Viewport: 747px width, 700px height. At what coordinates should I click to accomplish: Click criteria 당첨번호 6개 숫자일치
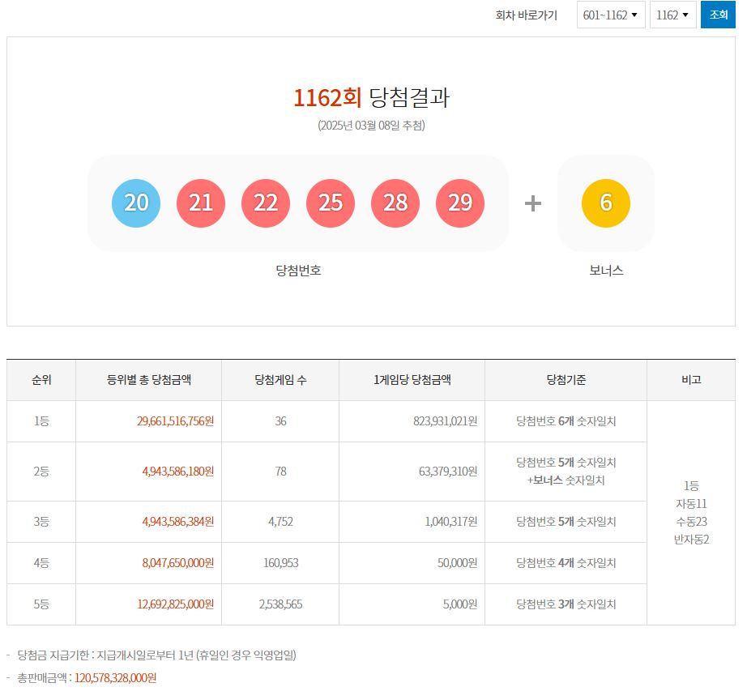coord(566,421)
